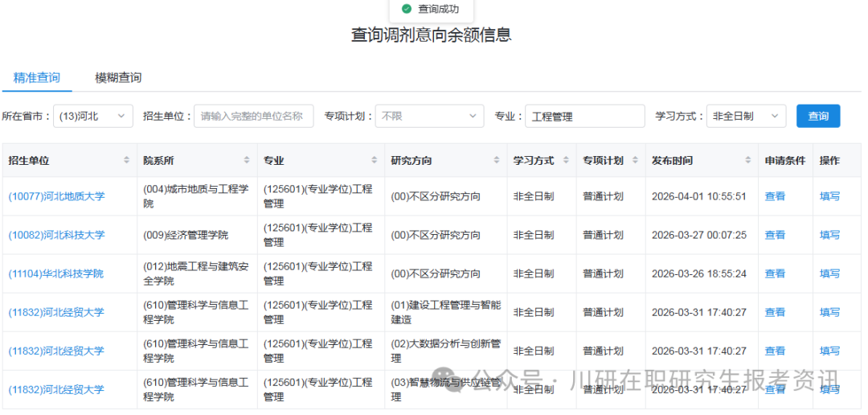Select the timestamp 2026-03-27 00:07:25

[x=699, y=235]
